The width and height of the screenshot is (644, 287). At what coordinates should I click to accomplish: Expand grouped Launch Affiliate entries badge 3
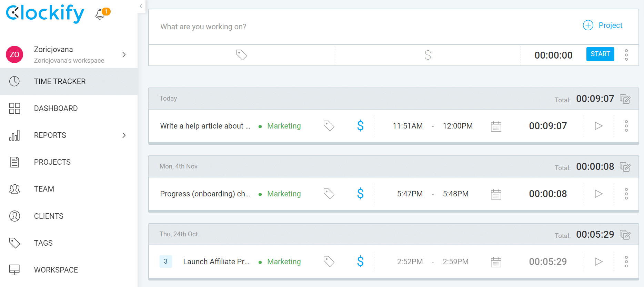coord(165,262)
